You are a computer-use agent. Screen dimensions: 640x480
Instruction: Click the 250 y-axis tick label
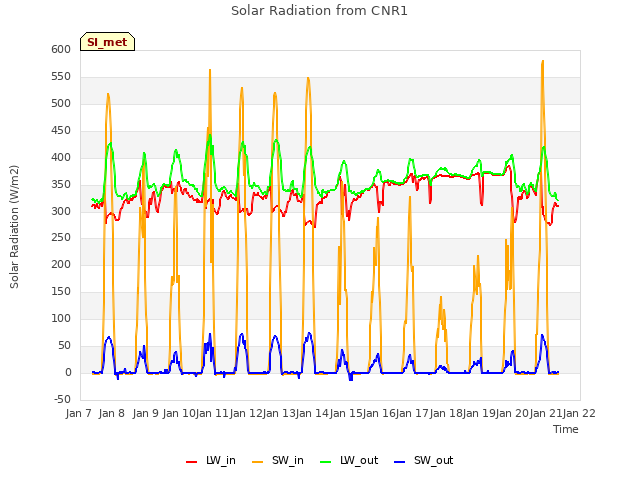[x=61, y=238]
